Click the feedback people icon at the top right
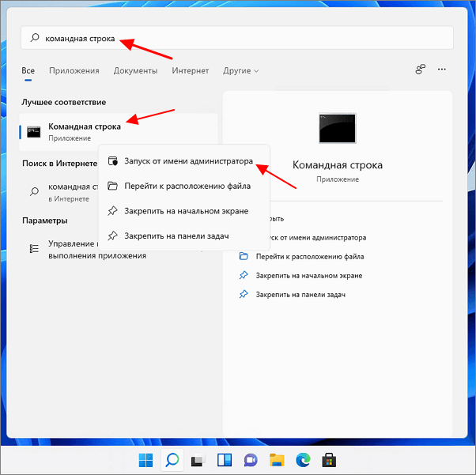 (421, 70)
